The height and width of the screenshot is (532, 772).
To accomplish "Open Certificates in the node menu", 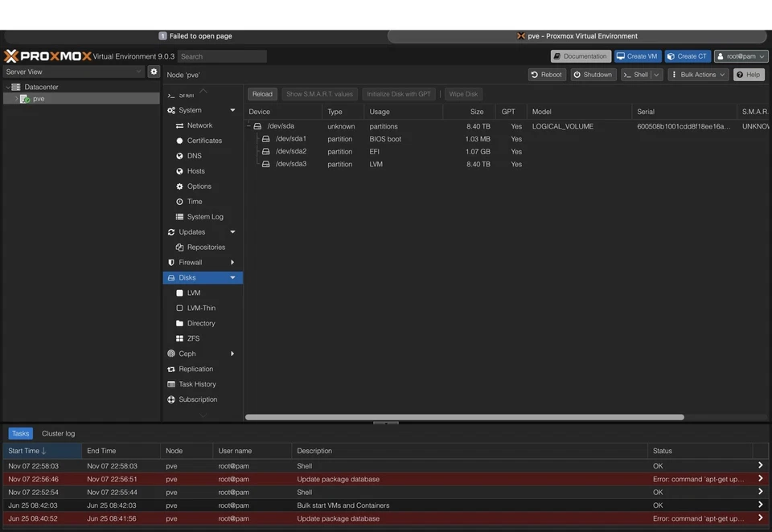I will (204, 141).
